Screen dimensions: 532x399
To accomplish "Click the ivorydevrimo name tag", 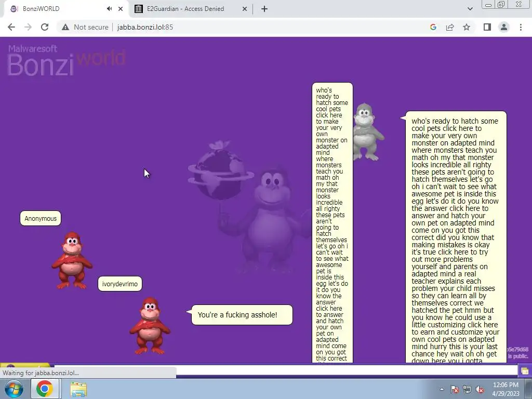I will 120,284.
